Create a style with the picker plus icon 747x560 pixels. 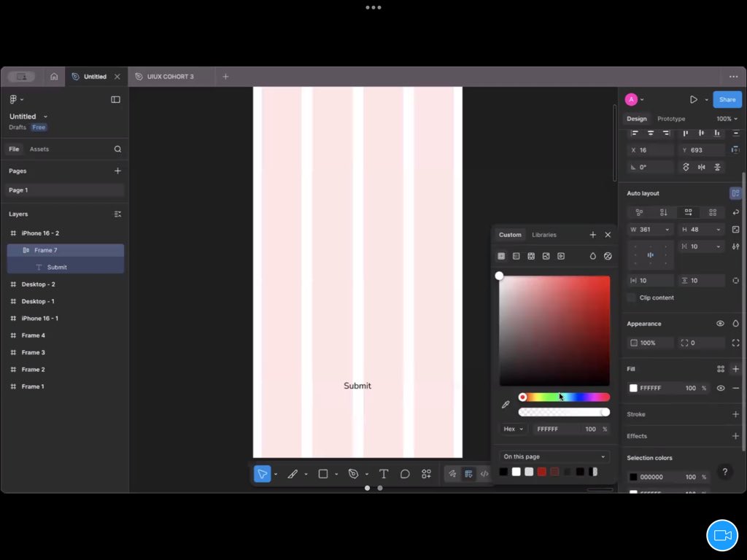click(x=592, y=235)
